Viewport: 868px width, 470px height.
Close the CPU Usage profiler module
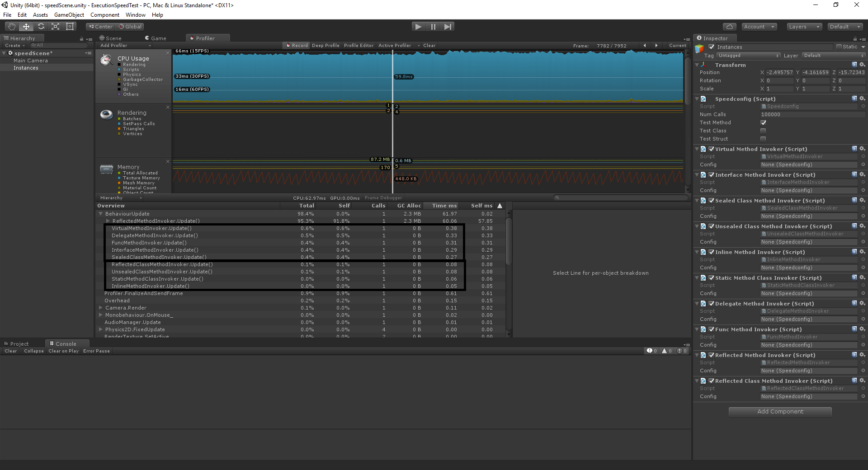click(168, 53)
